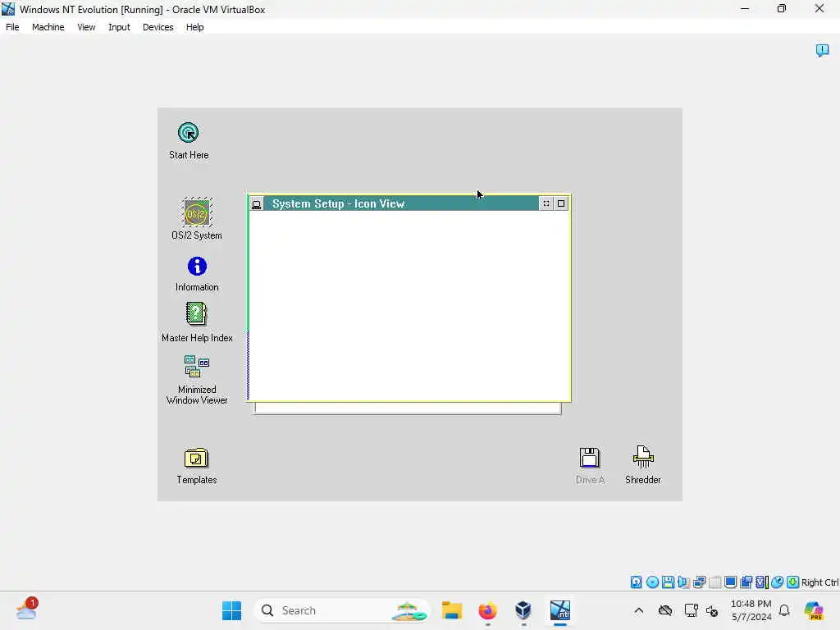
Task: Click the network adapter status icon
Action: pyautogui.click(x=699, y=582)
